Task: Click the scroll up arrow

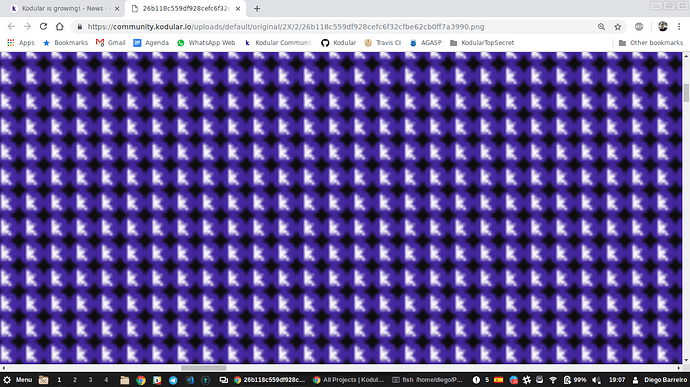Action: pos(686,56)
